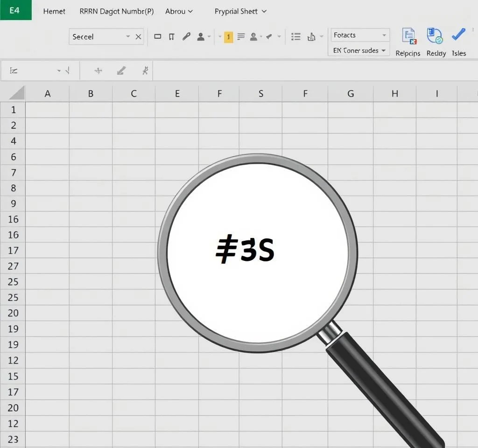Select row header 9

point(13,203)
